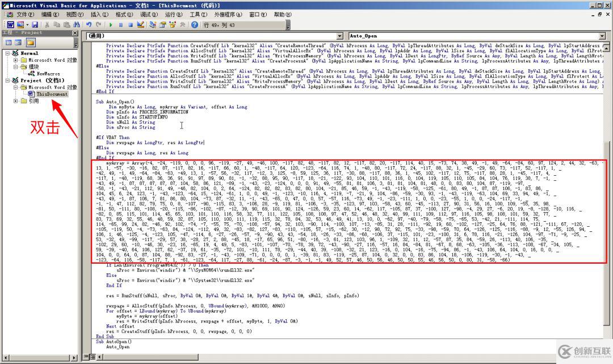Collapse the Normal project tree node
Screen dimensions: 613x364
pyautogui.click(x=7, y=53)
